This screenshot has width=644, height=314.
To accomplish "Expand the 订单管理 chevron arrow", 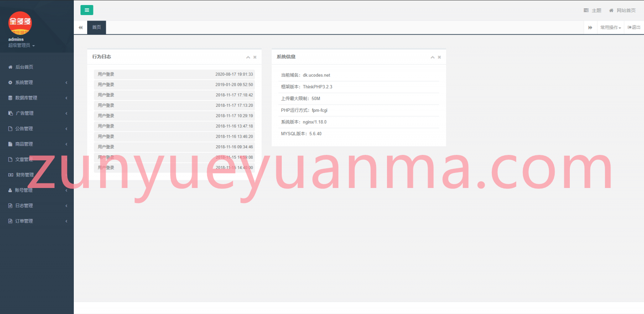I will point(66,221).
